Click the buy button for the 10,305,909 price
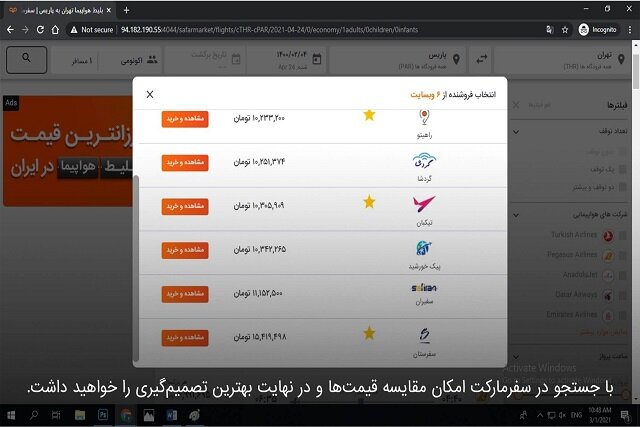This screenshot has height=427, width=640. coord(185,206)
